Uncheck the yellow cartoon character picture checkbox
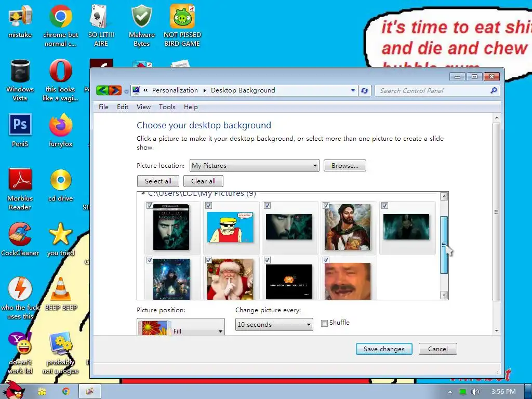The image size is (532, 399). [x=209, y=205]
